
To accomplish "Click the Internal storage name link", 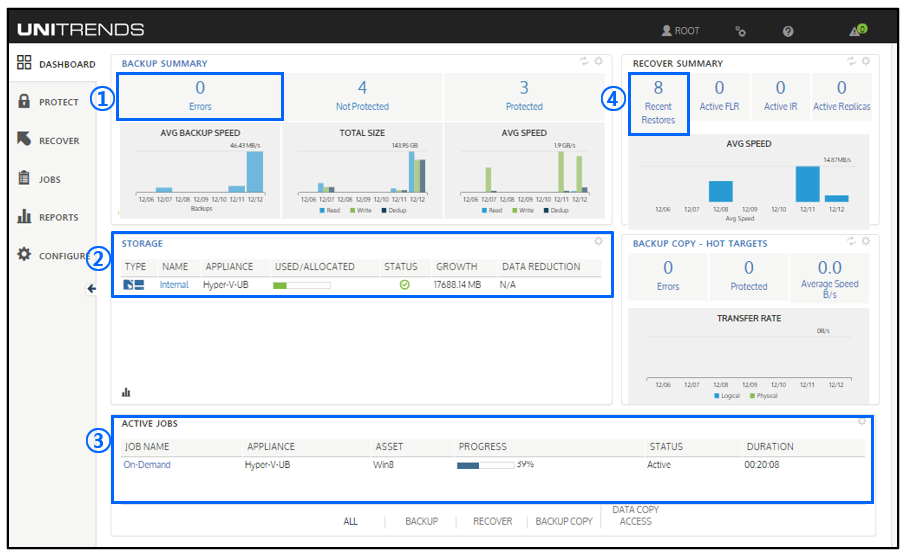I will click(174, 285).
